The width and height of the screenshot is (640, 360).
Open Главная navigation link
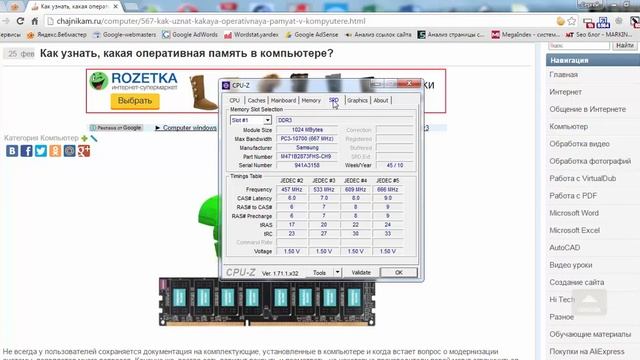tap(563, 75)
